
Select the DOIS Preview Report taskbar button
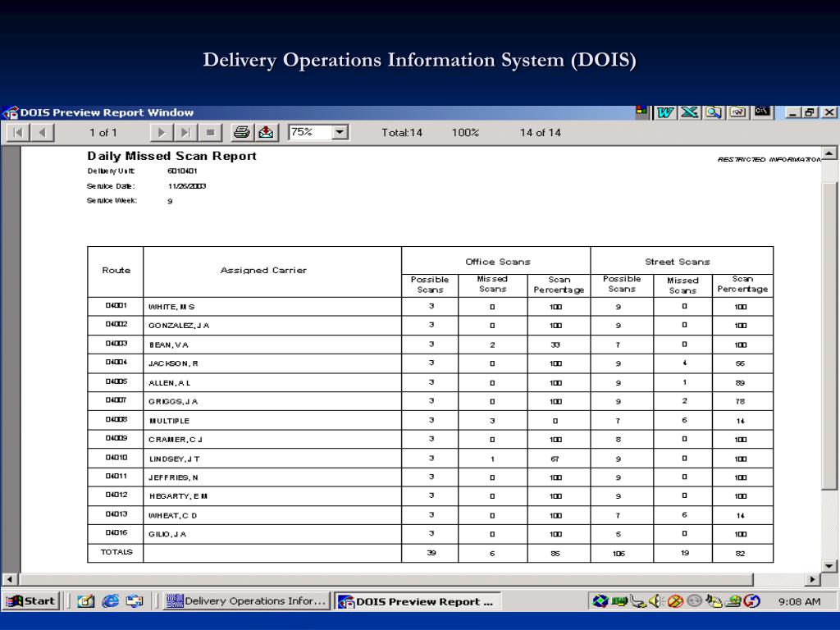click(418, 601)
